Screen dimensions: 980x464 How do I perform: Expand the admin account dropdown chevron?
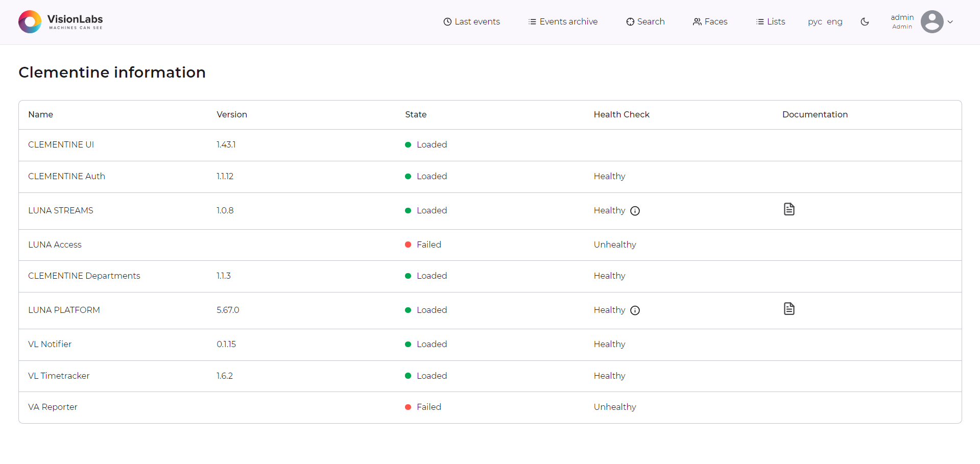coord(950,22)
